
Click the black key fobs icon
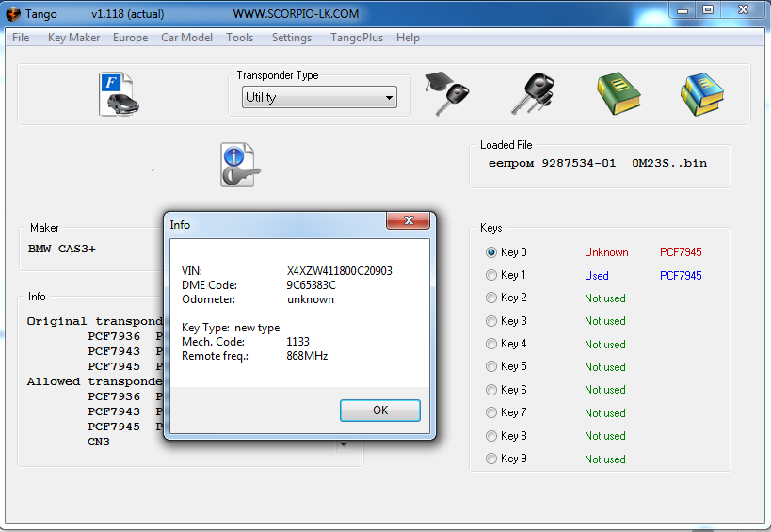tap(533, 93)
